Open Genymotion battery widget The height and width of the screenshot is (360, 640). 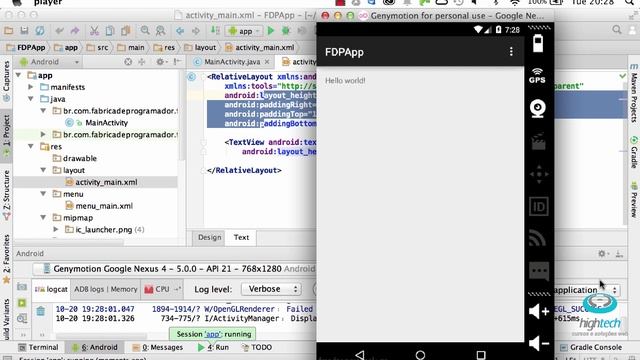tap(538, 43)
